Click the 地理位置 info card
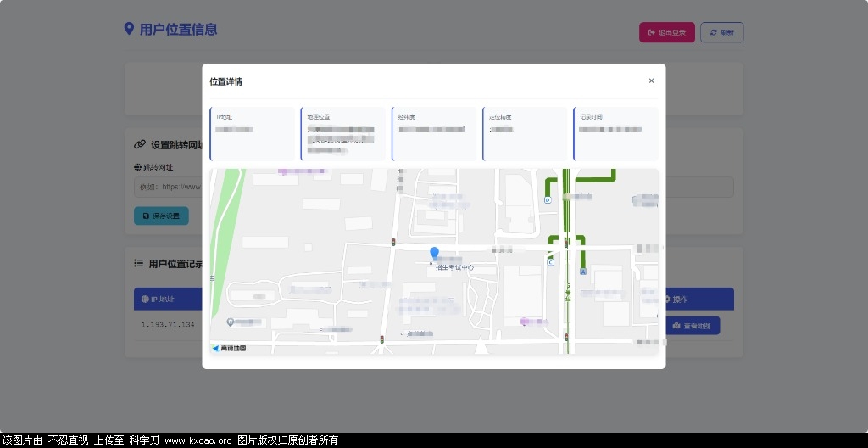The height and width of the screenshot is (448, 868). [x=343, y=133]
